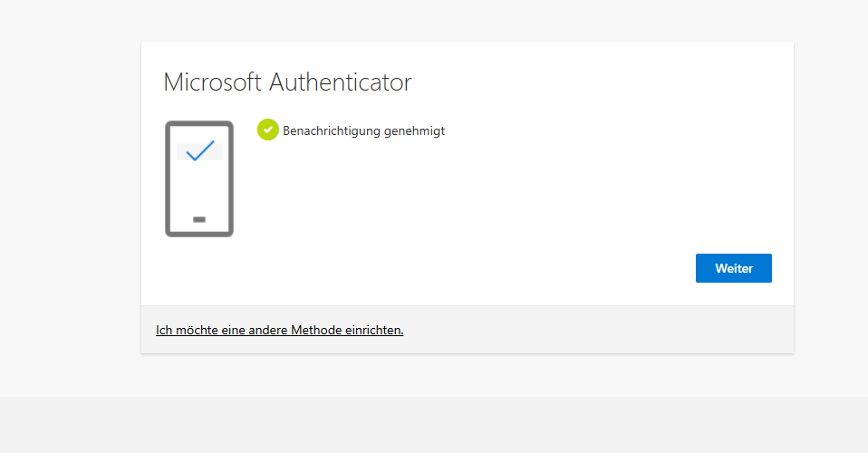
Task: Click the blue checkmark on the phone screen
Action: coord(199,150)
